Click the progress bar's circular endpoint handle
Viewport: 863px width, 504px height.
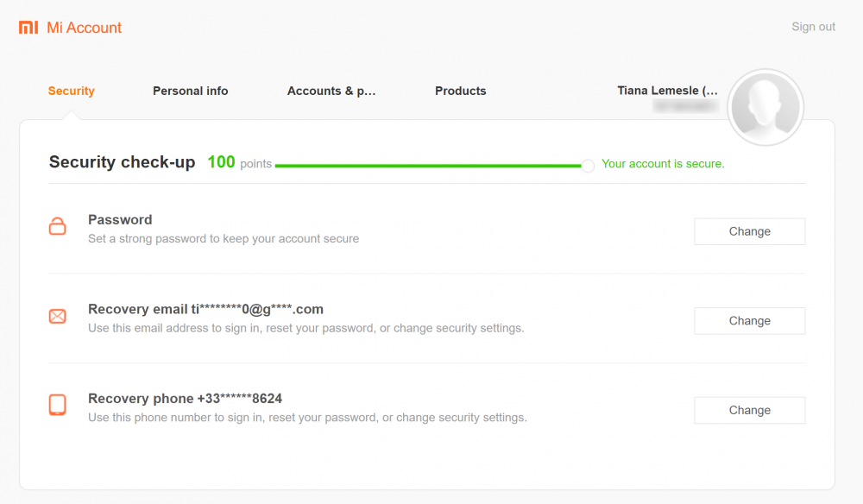[x=588, y=165]
